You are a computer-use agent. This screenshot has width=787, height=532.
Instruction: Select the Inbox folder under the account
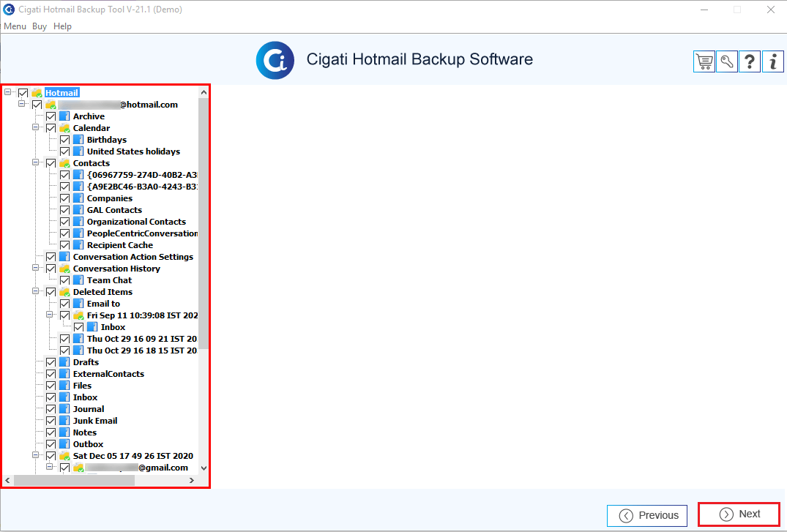86,397
